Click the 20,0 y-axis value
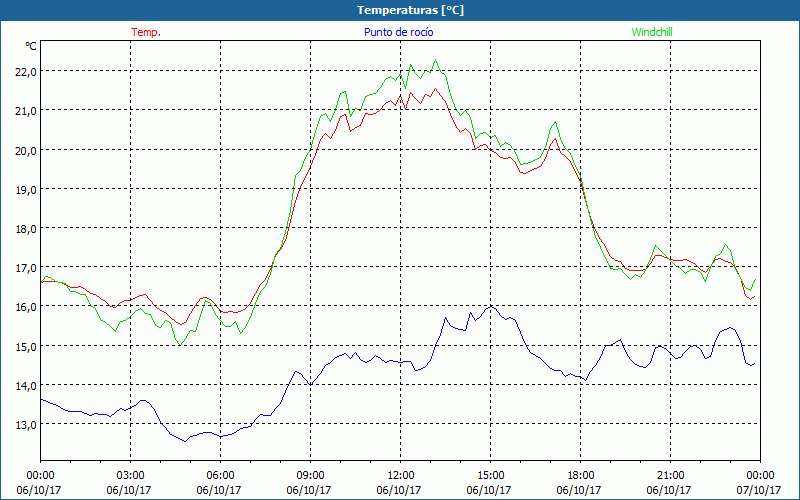Image resolution: width=800 pixels, height=500 pixels. pyautogui.click(x=26, y=151)
